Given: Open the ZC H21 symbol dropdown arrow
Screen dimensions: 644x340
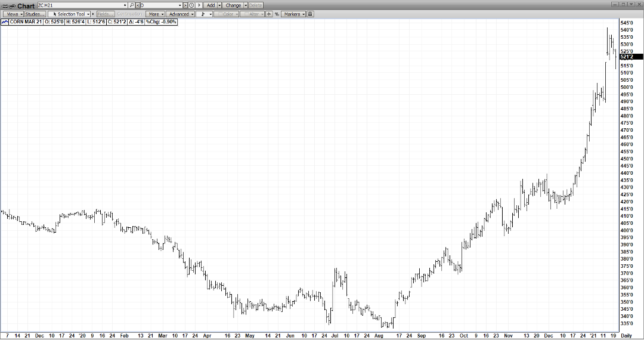Looking at the screenshot, I should [x=125, y=5].
